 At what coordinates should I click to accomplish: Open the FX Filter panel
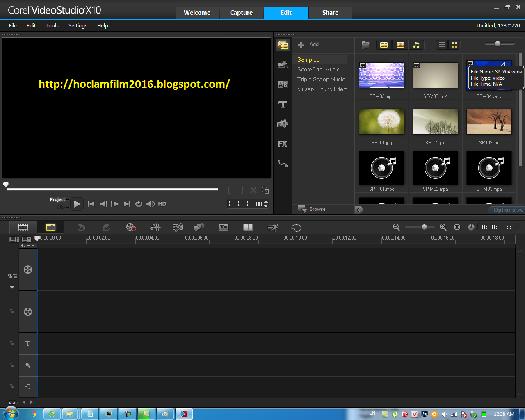[283, 144]
